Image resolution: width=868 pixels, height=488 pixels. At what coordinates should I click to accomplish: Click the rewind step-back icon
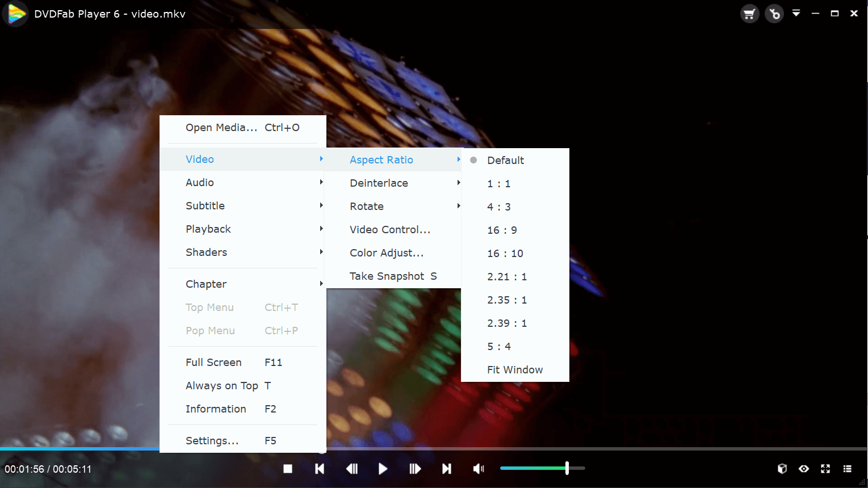(x=352, y=469)
